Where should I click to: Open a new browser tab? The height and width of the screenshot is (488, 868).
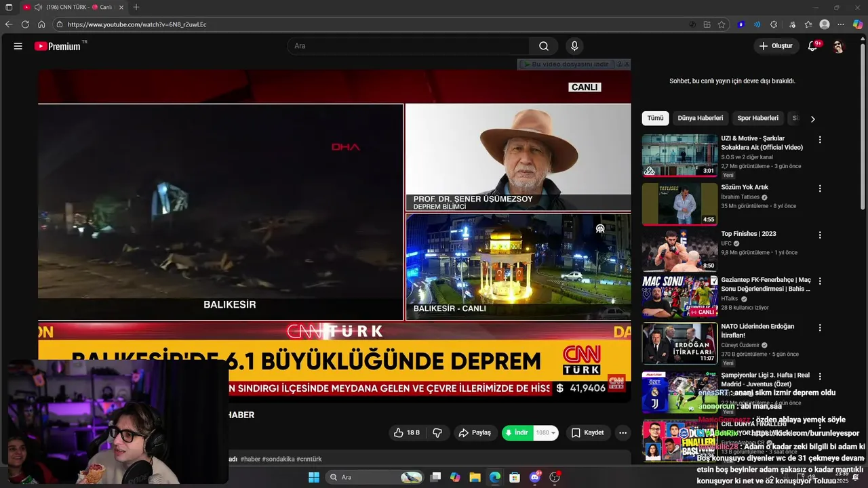(136, 7)
